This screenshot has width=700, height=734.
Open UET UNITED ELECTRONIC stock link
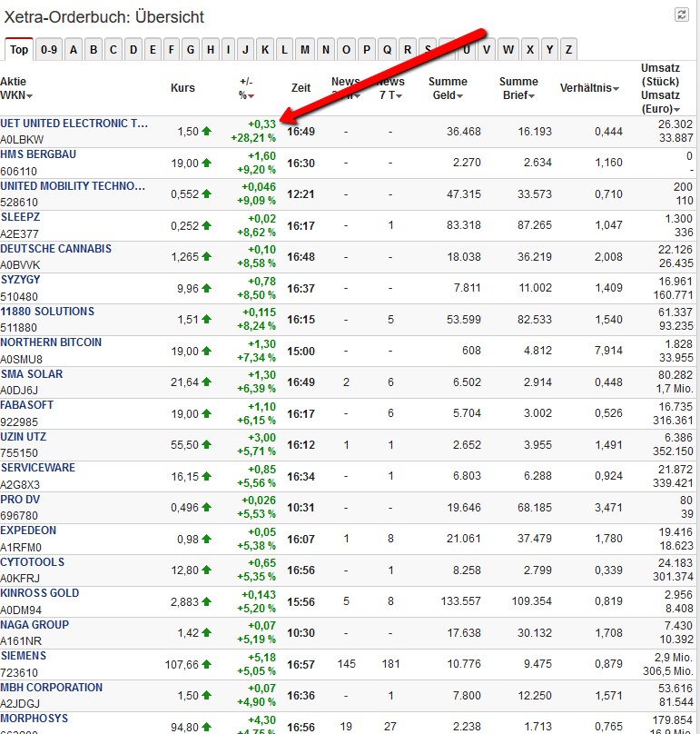pyautogui.click(x=74, y=124)
